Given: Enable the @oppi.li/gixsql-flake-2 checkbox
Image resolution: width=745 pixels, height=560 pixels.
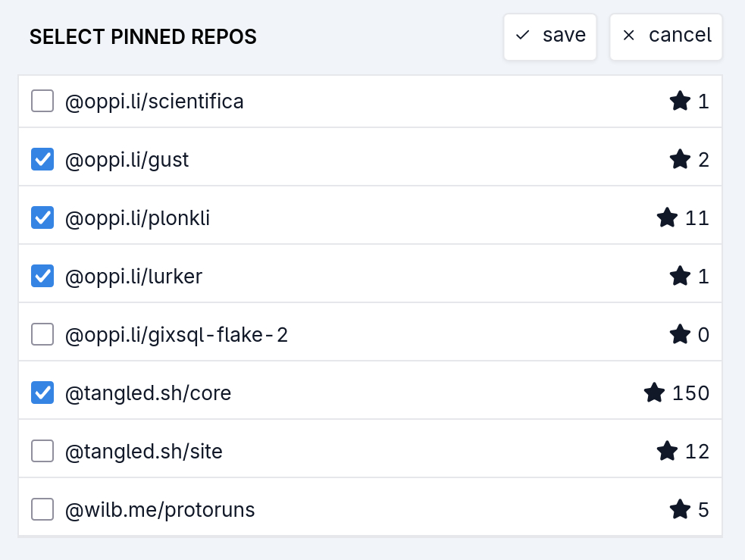Looking at the screenshot, I should [42, 334].
